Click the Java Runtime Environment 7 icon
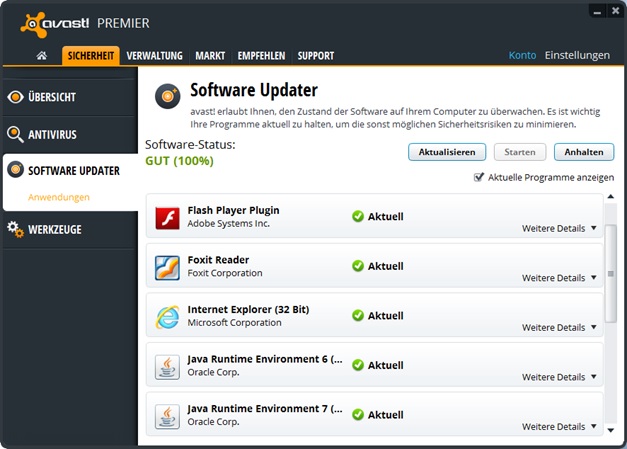 (x=167, y=416)
